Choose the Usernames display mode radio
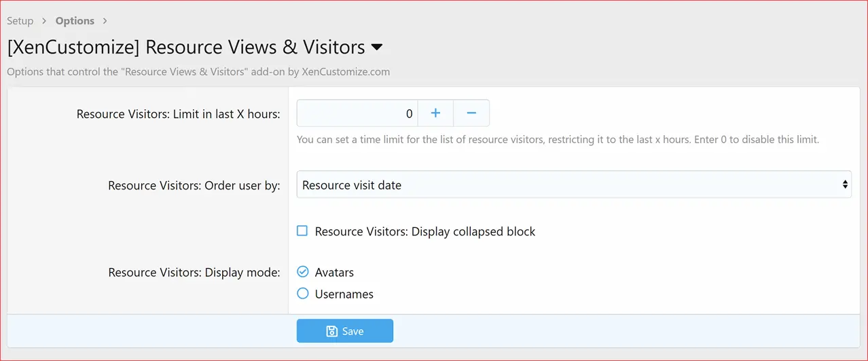The width and height of the screenshot is (868, 361). [x=303, y=294]
